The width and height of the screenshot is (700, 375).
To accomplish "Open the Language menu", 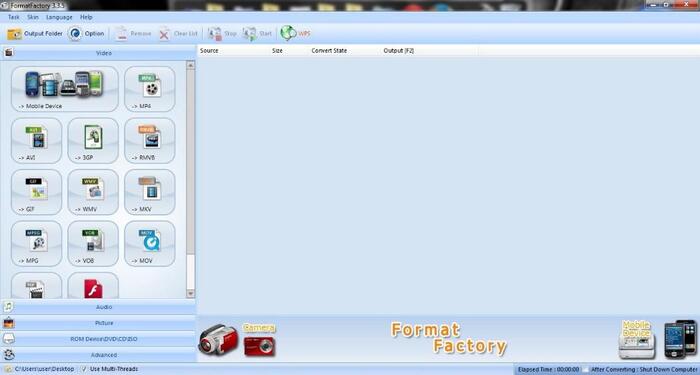I will [59, 17].
